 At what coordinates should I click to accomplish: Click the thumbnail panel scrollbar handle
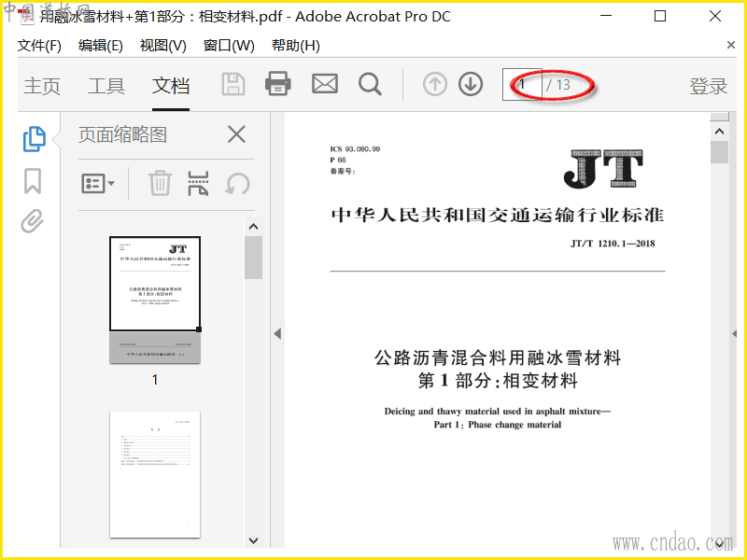click(253, 258)
